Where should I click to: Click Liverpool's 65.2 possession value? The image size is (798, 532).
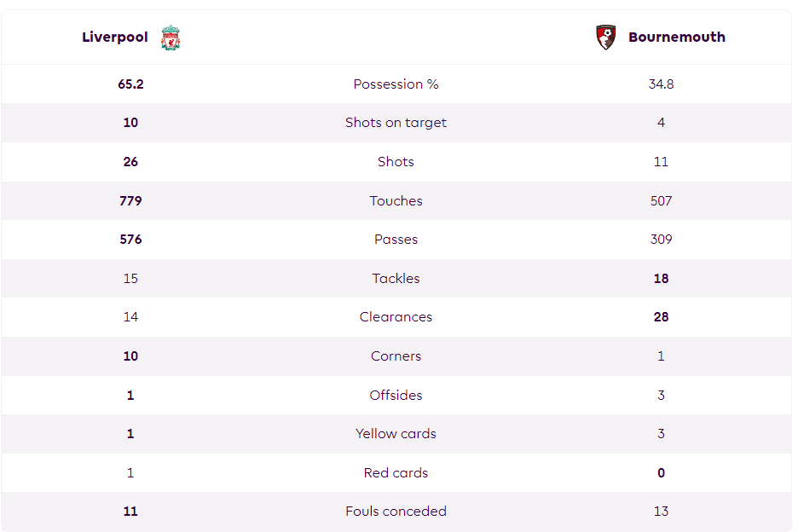coord(130,84)
